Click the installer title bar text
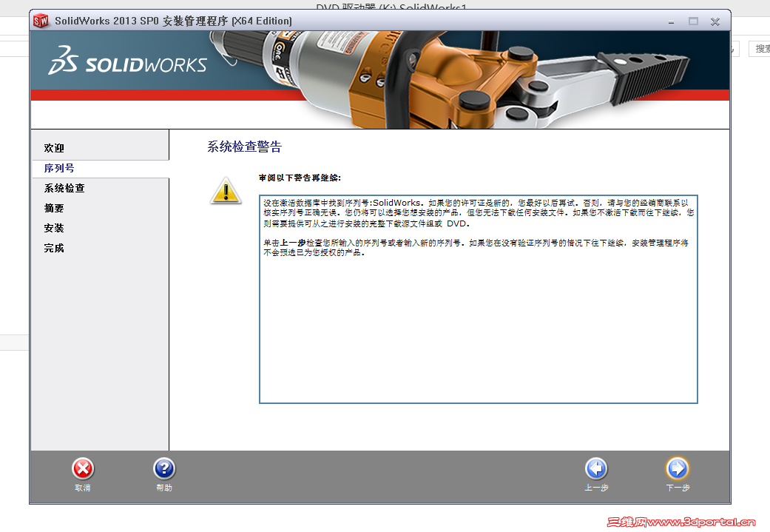 click(x=173, y=21)
